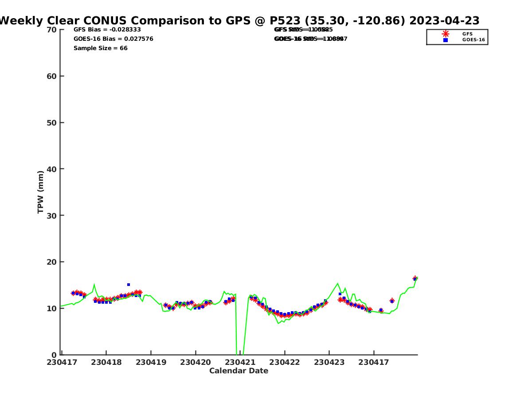Click the overlapping GFS RMS annotation
Image resolution: width=532 pixels, height=399 pixels.
pos(303,29)
